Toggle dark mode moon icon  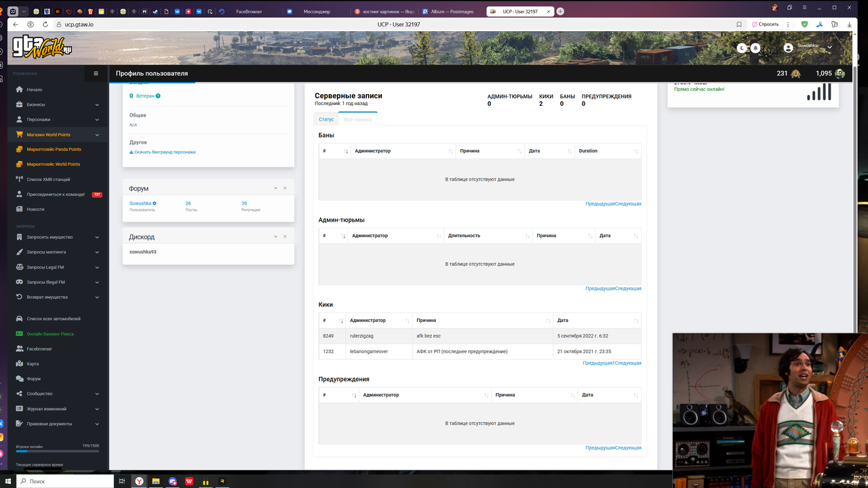coord(743,48)
